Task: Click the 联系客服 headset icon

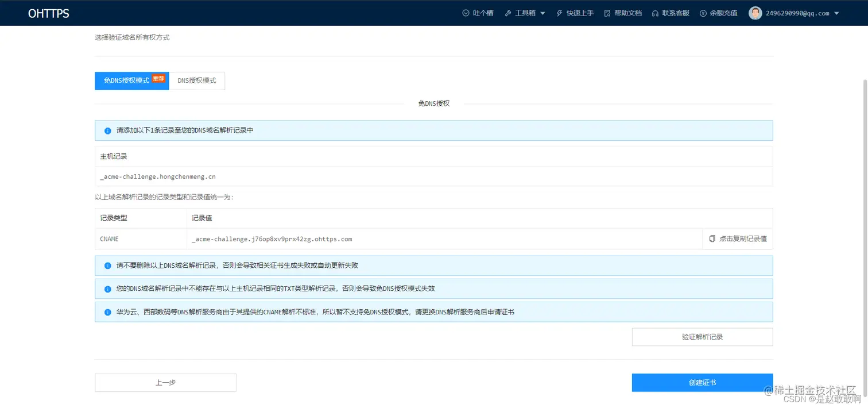Action: (655, 13)
